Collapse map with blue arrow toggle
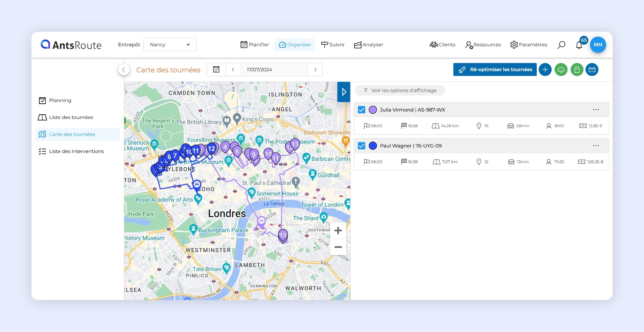 (344, 92)
